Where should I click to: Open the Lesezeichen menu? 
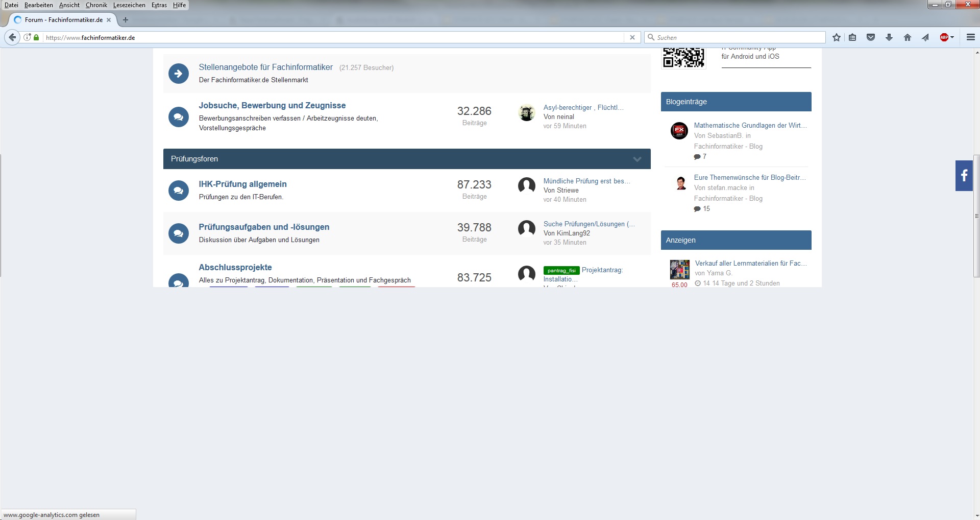coord(129,5)
